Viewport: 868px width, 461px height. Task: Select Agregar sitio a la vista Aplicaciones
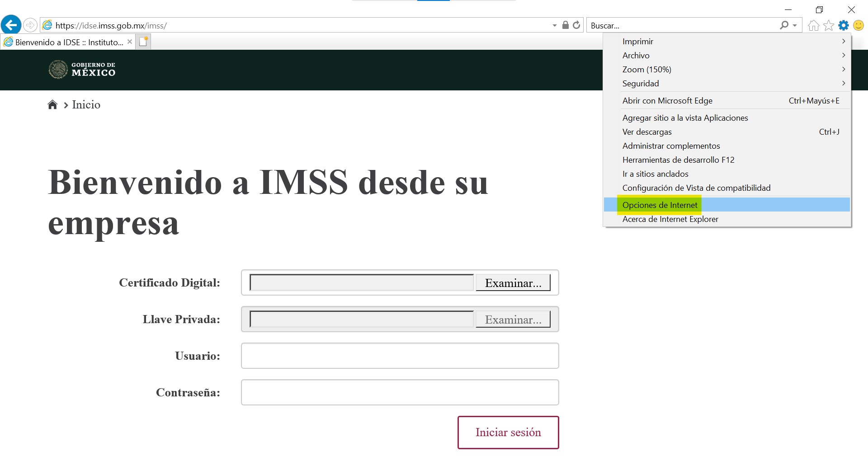coord(727,118)
